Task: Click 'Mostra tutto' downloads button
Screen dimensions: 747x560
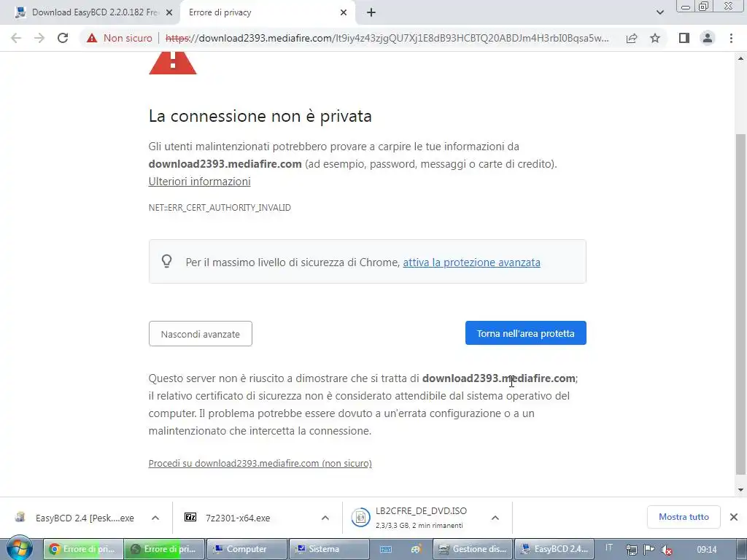Action: (x=684, y=517)
